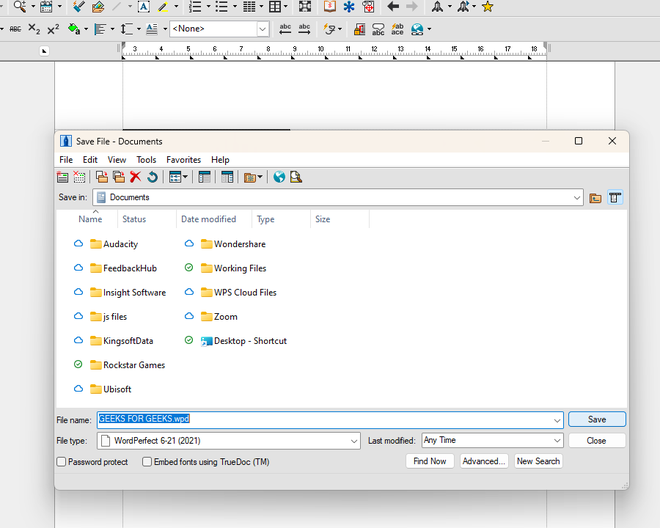Viewport: 660px width, 528px height.
Task: Click the globe internet icon in dialog toolbar
Action: click(x=279, y=177)
